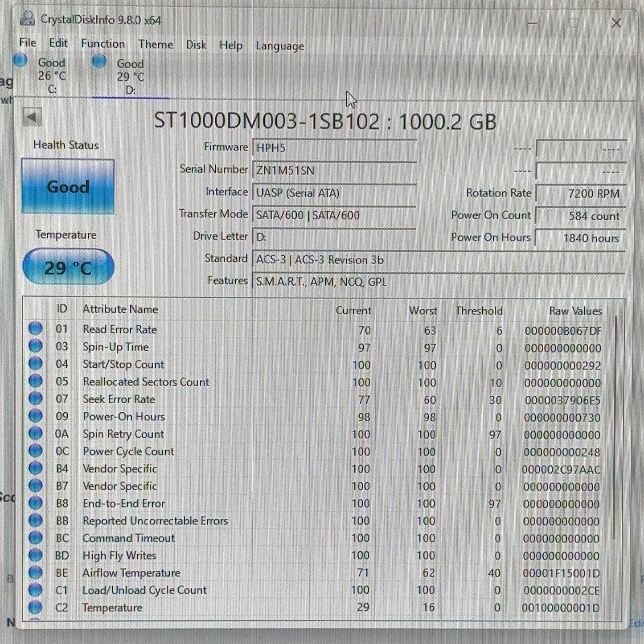The image size is (644, 644).
Task: Click the Attribute Name column header
Action: click(120, 309)
